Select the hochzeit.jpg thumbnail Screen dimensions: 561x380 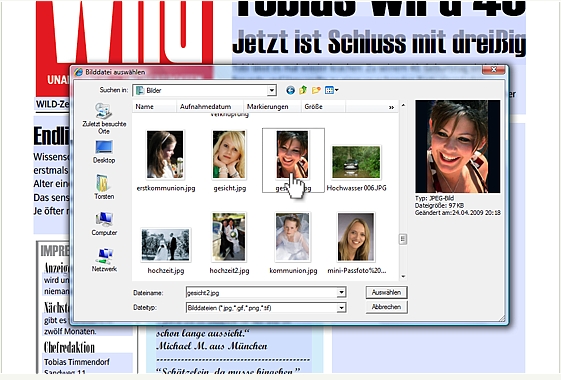click(x=166, y=245)
